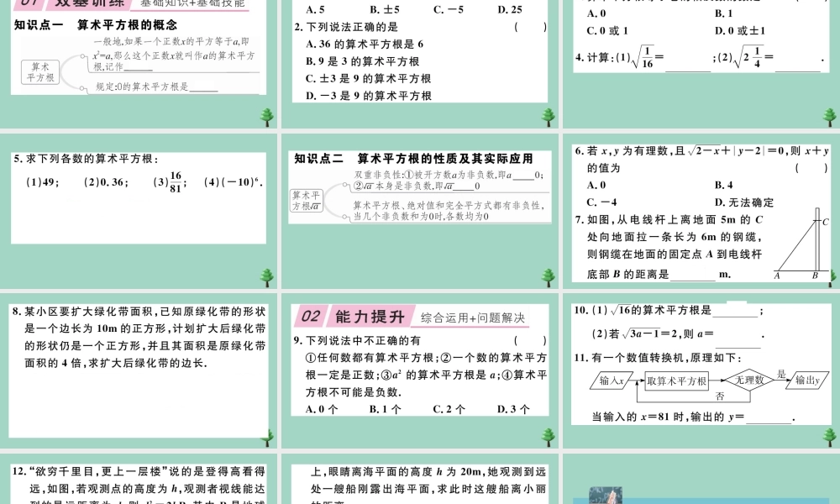Click answer choice A. 0 个
The image size is (840, 504).
[x=322, y=409]
